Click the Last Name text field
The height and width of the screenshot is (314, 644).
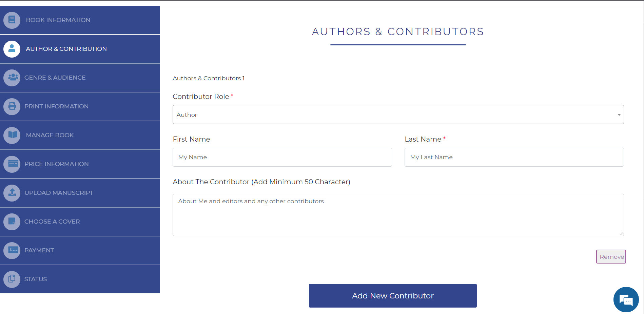tap(514, 157)
